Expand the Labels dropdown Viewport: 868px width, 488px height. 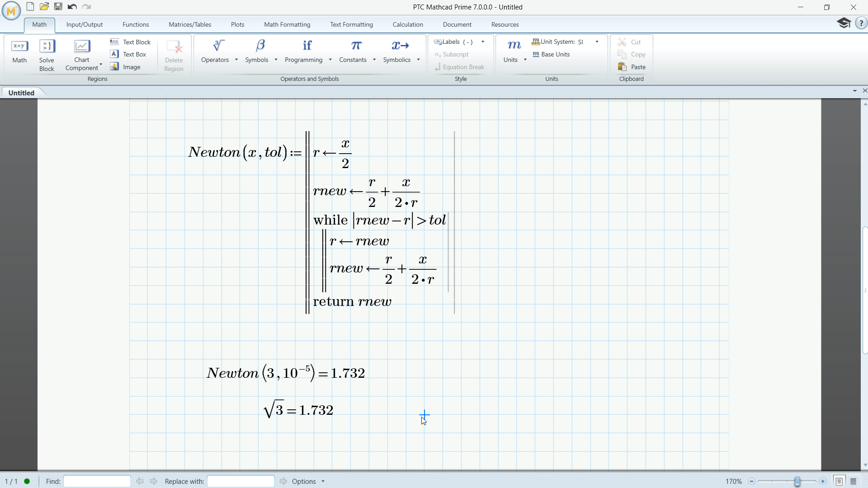(x=483, y=42)
